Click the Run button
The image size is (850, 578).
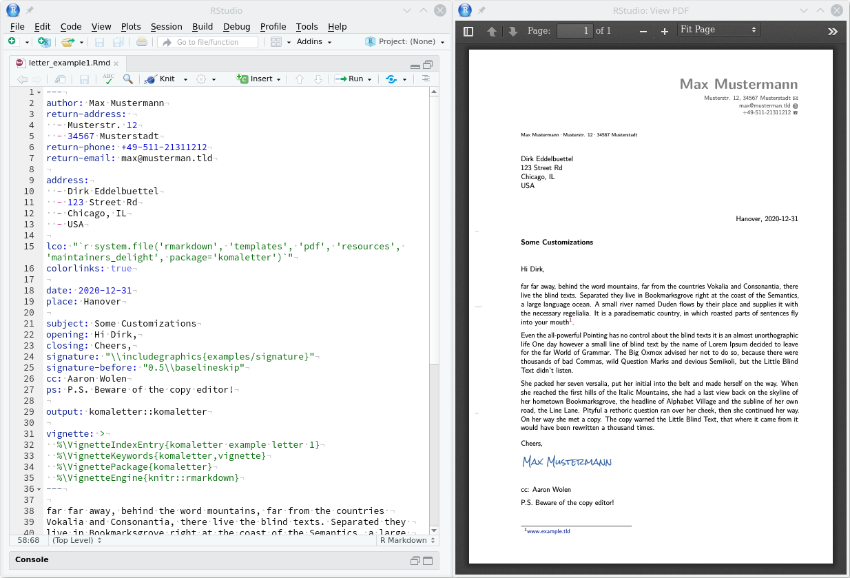(349, 79)
